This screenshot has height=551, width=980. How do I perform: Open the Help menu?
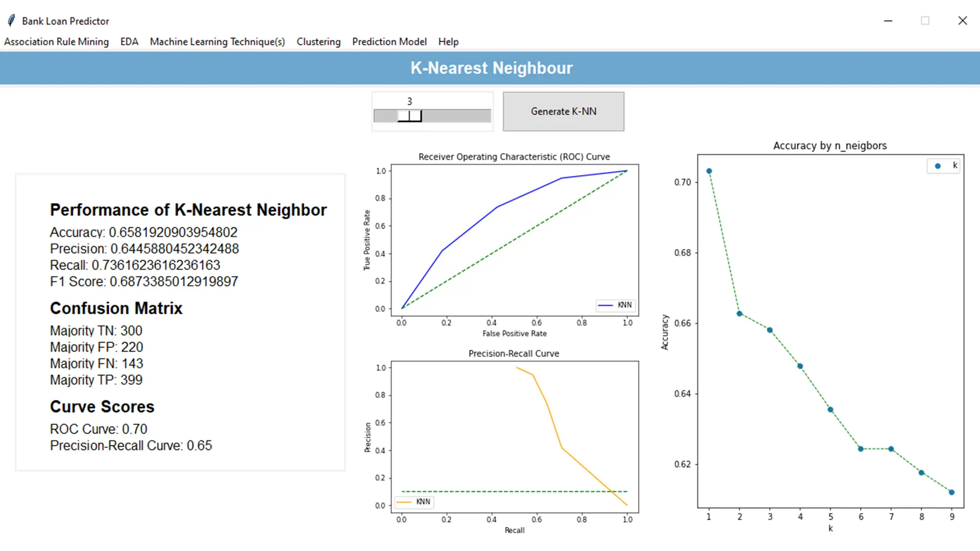448,41
